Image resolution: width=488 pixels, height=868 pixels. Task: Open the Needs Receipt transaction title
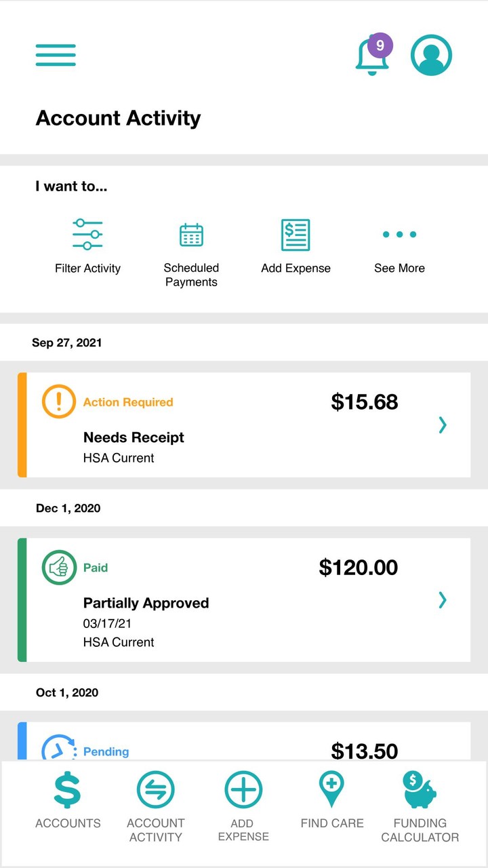tap(134, 437)
